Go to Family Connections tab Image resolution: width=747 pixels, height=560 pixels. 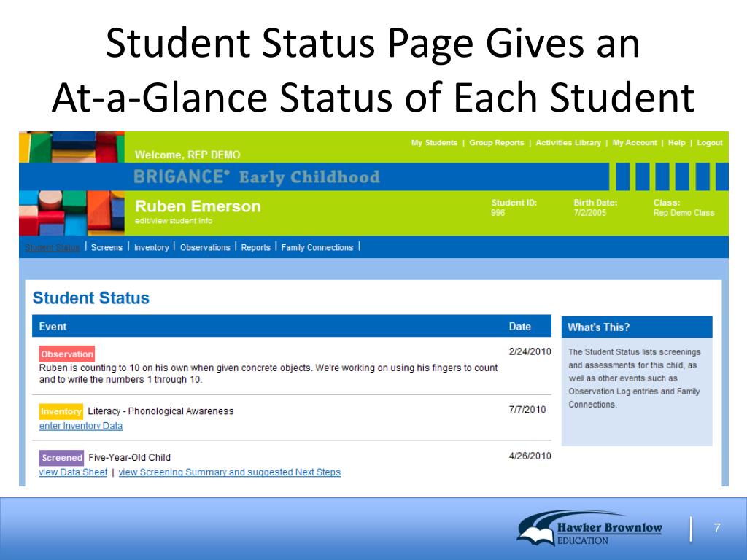pyautogui.click(x=317, y=248)
